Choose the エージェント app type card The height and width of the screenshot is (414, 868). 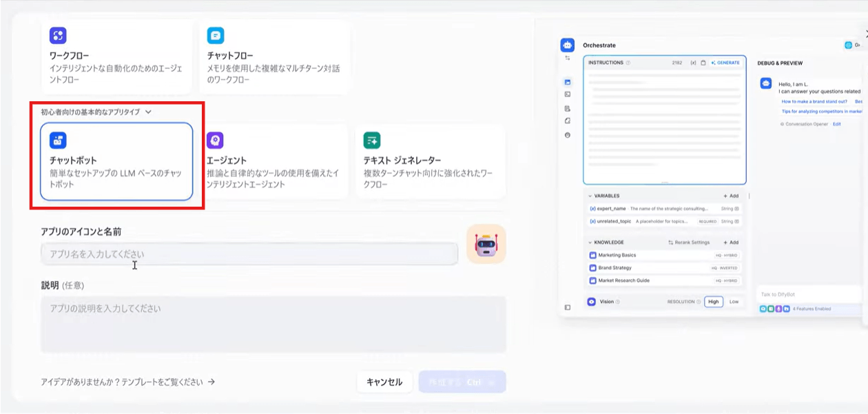(273, 161)
